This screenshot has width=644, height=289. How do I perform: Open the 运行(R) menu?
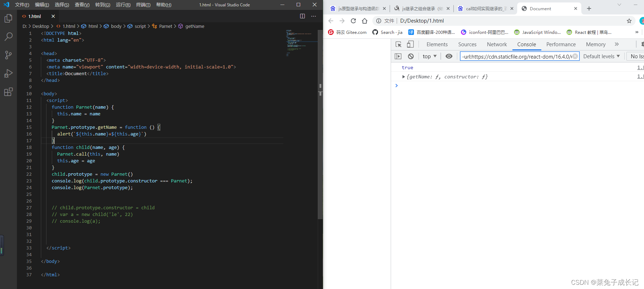[123, 5]
